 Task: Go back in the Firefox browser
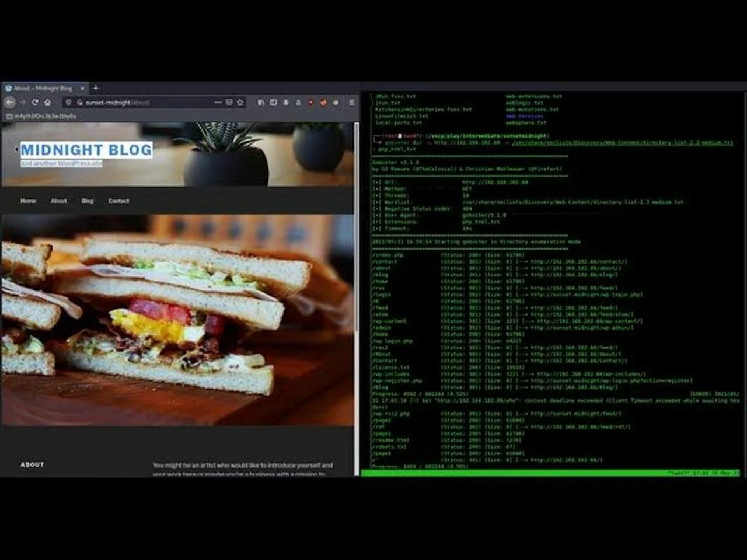click(x=10, y=102)
